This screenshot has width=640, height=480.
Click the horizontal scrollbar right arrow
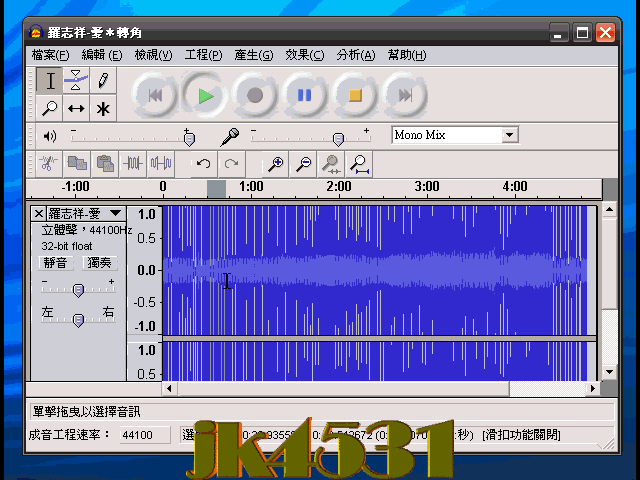593,389
